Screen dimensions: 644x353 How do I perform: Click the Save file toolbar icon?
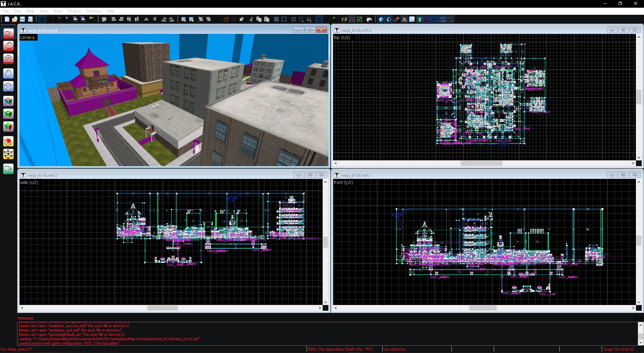[x=22, y=19]
